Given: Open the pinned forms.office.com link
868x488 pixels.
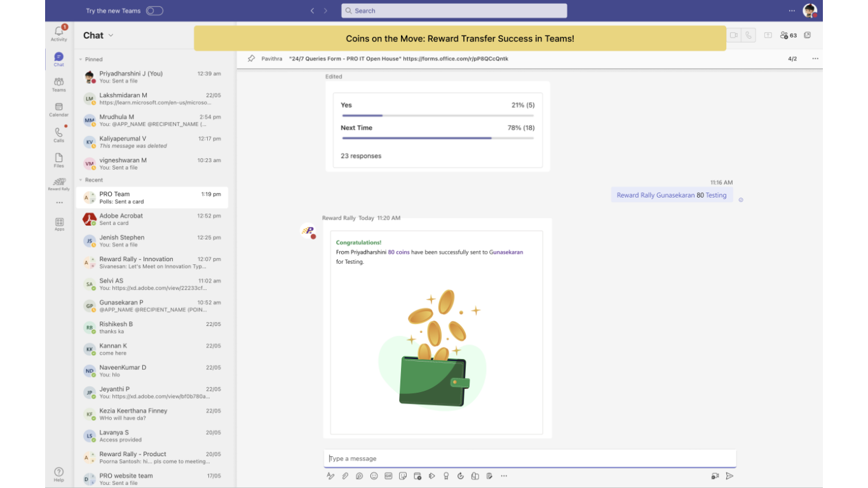Looking at the screenshot, I should [x=455, y=58].
